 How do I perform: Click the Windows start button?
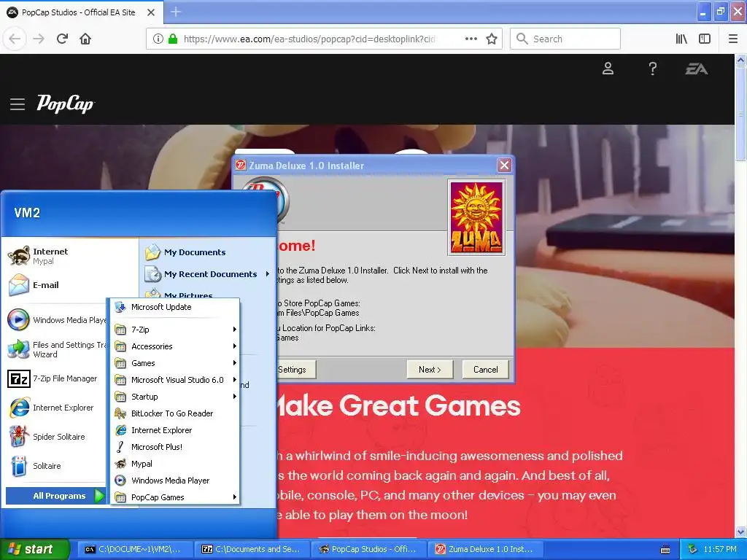(34, 549)
